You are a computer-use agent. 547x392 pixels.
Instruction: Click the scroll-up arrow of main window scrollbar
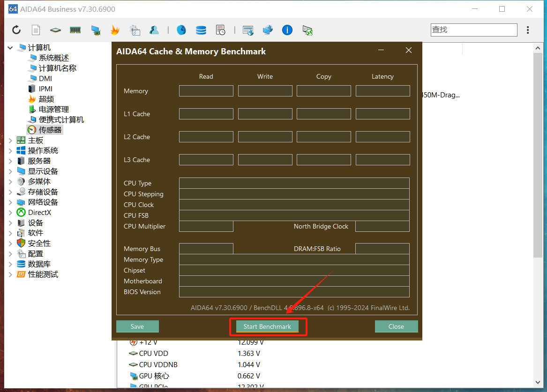[538, 48]
